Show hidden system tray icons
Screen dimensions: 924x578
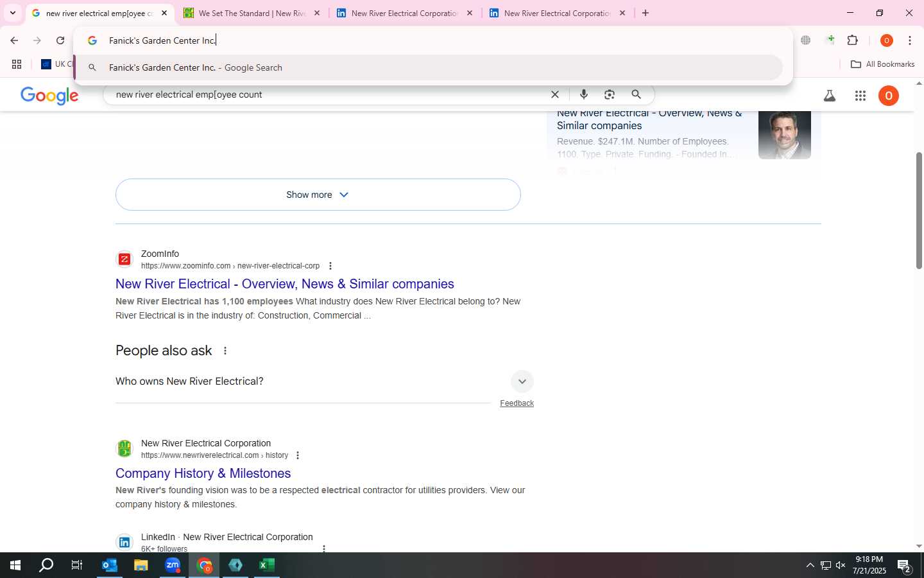pos(810,566)
